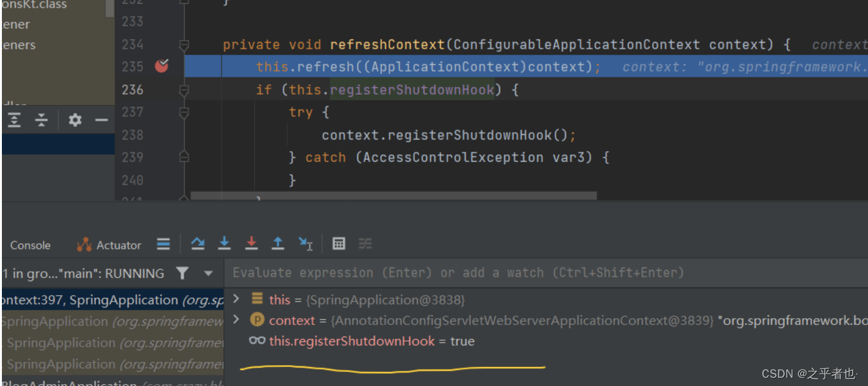Switch to the Console tab
Screen dimensions: 868x386
tap(30, 244)
